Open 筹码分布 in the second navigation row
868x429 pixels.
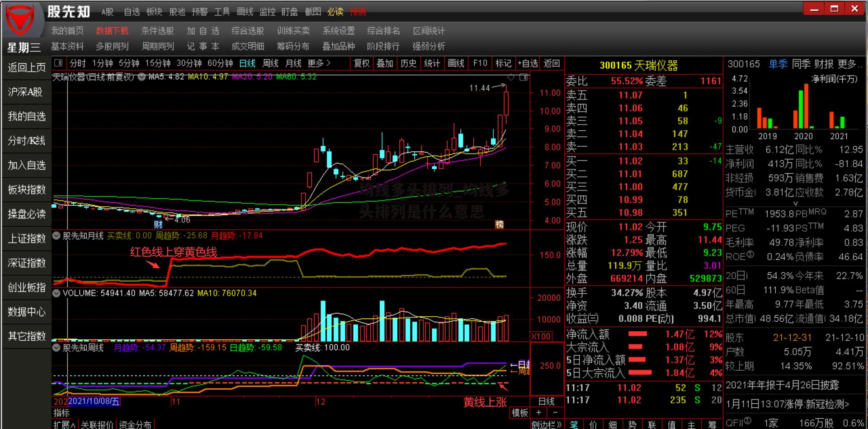click(293, 46)
